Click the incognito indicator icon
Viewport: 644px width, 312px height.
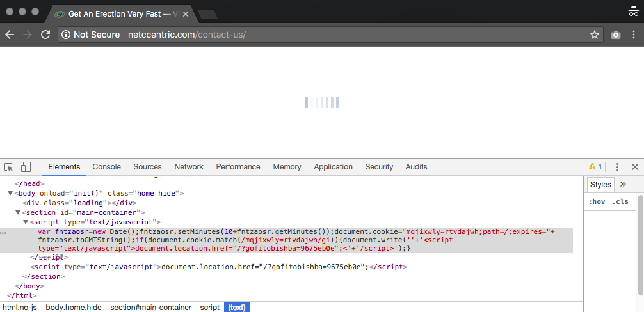point(633,11)
